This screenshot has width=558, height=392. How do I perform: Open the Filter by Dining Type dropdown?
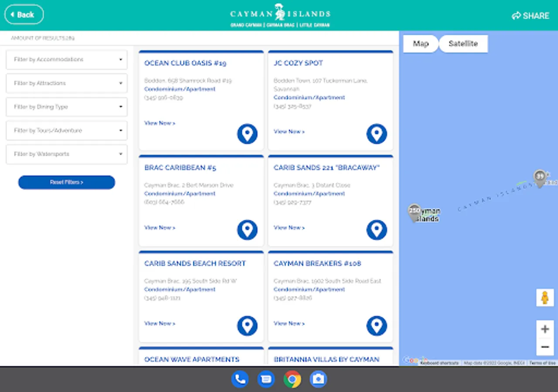coord(67,107)
